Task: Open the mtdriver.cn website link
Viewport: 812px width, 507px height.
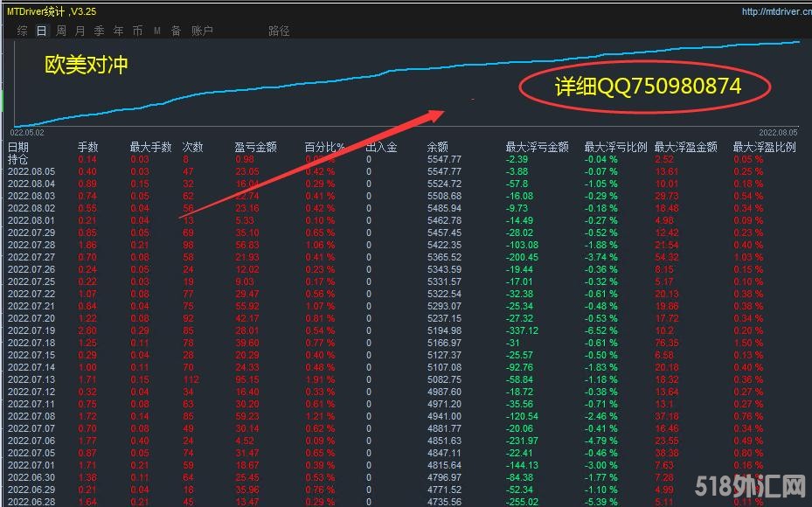Action: click(x=774, y=11)
